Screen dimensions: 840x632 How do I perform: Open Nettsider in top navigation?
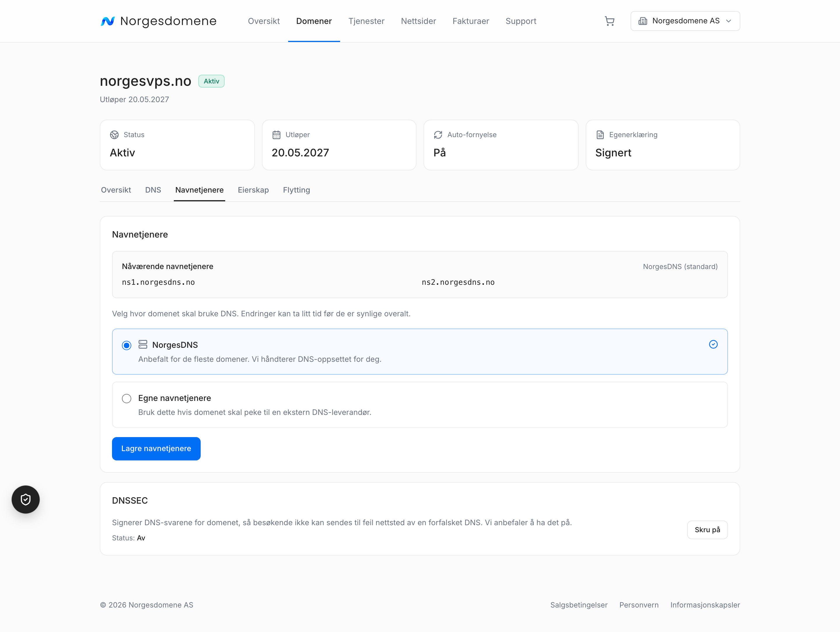click(418, 21)
